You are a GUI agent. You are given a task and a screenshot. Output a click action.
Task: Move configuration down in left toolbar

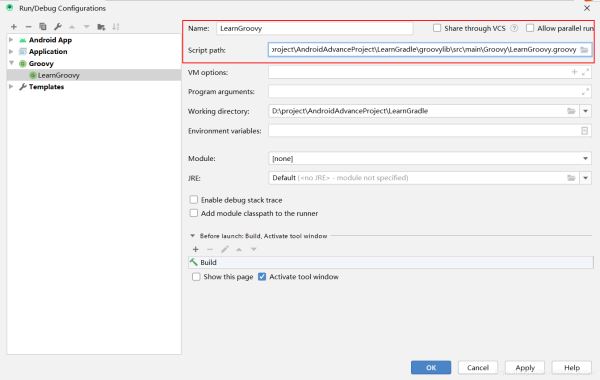86,27
